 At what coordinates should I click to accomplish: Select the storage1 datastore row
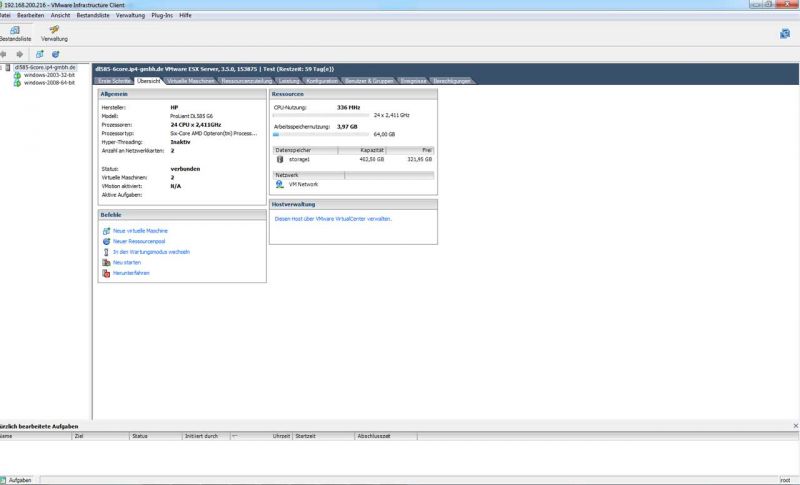coord(354,159)
